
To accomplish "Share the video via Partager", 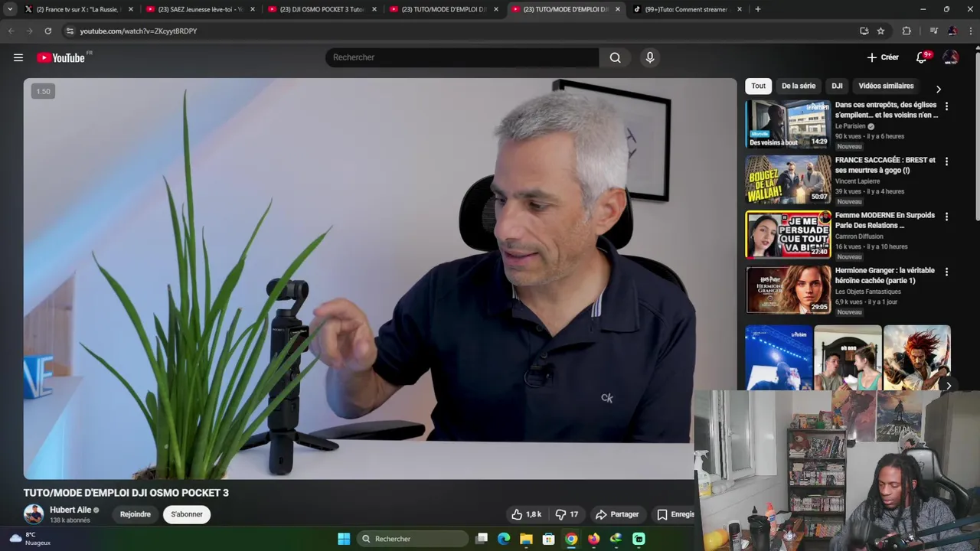I will pyautogui.click(x=617, y=514).
